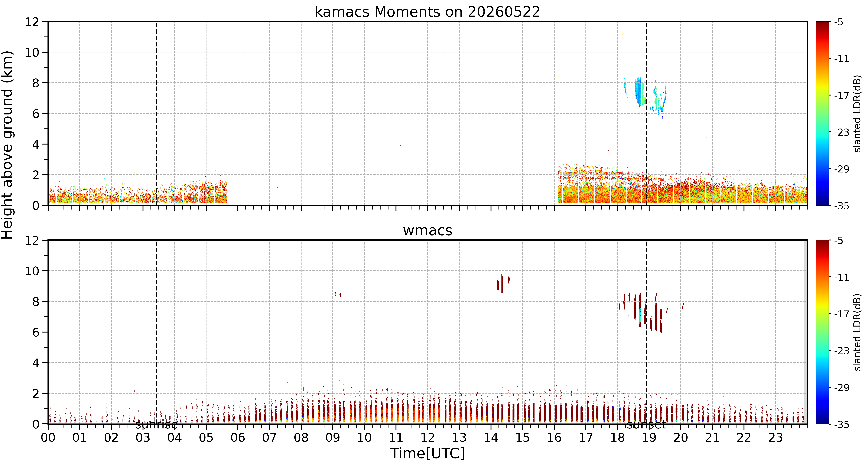Click the bottom panel's colorbar gradient
The image size is (868, 467).
(822, 332)
